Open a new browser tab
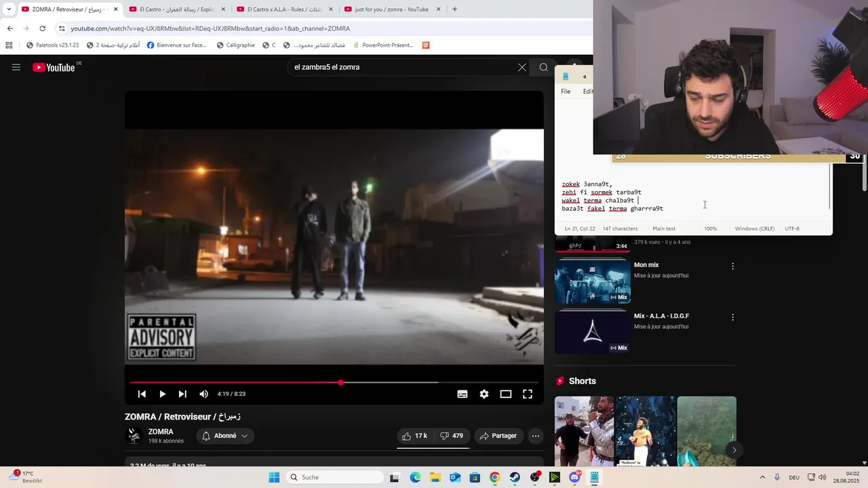The width and height of the screenshot is (868, 488). click(454, 9)
